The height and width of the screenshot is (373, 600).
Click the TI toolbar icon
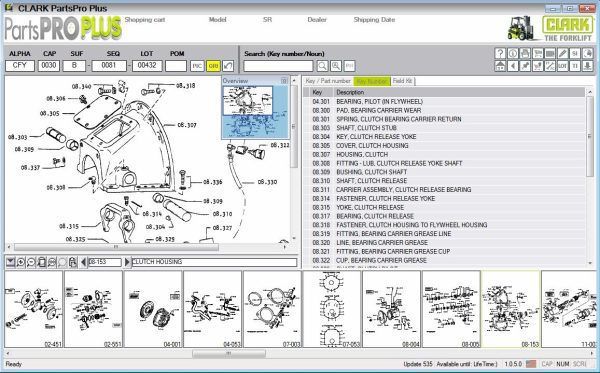(x=575, y=66)
